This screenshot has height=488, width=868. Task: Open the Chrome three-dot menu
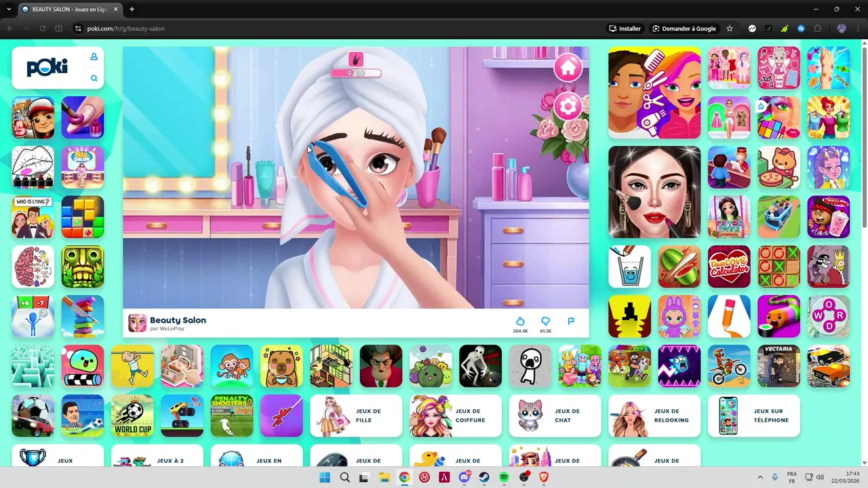pos(858,28)
